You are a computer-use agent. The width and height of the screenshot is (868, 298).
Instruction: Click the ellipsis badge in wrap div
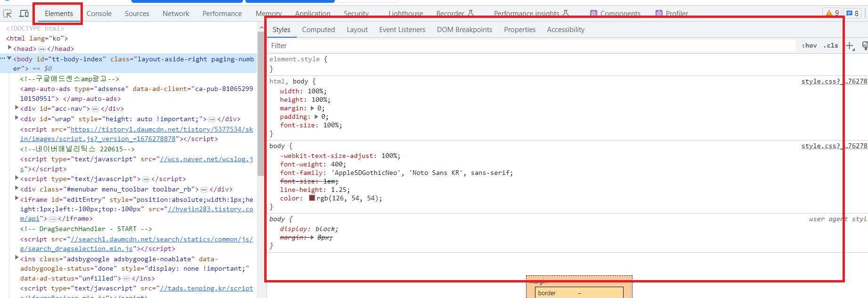pyautogui.click(x=212, y=119)
